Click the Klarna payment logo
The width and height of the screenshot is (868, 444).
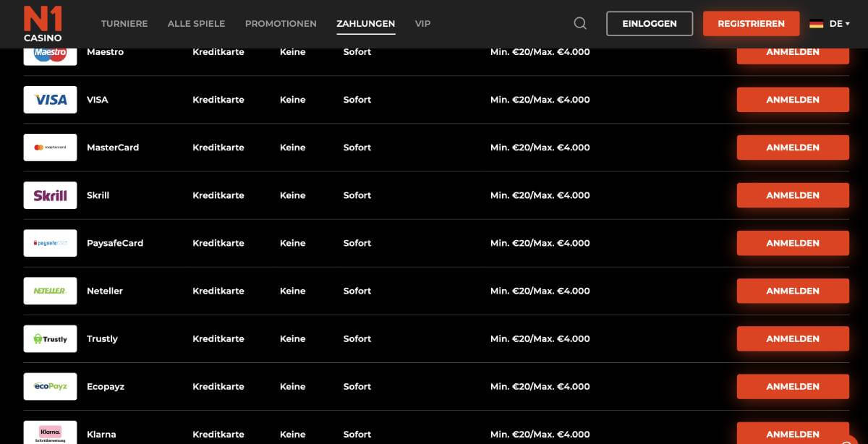50,432
